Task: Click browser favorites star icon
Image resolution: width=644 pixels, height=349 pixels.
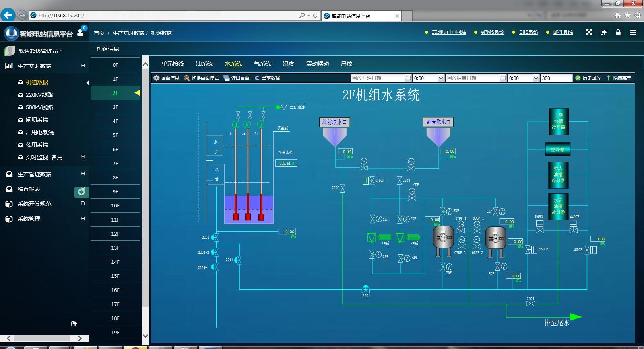Action: click(x=627, y=15)
